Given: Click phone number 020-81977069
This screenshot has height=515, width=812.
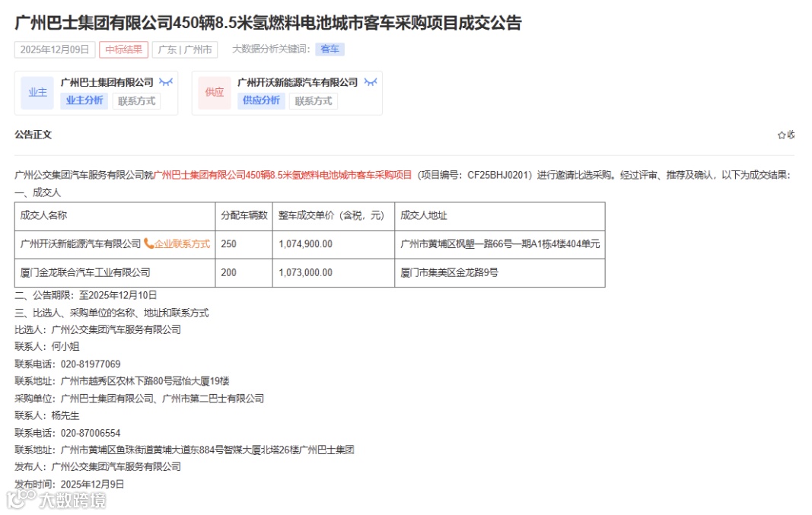Looking at the screenshot, I should pyautogui.click(x=91, y=364).
